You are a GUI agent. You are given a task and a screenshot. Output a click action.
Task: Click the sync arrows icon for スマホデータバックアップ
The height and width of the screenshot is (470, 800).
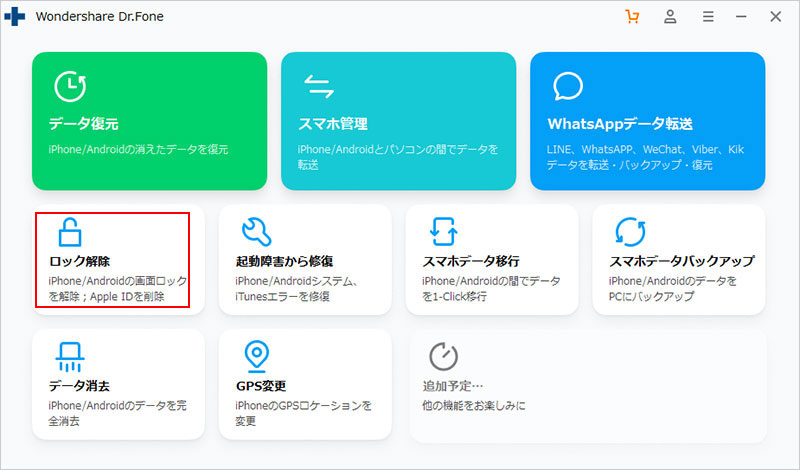point(630,232)
